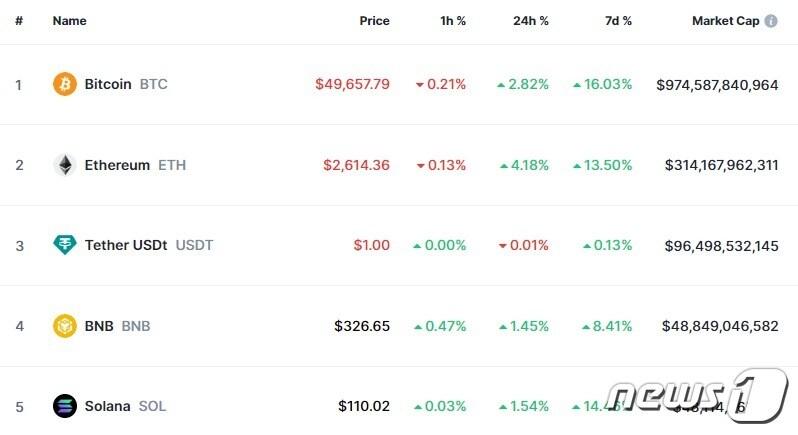Select the Tether USDt name text
This screenshot has width=798, height=435.
point(128,245)
